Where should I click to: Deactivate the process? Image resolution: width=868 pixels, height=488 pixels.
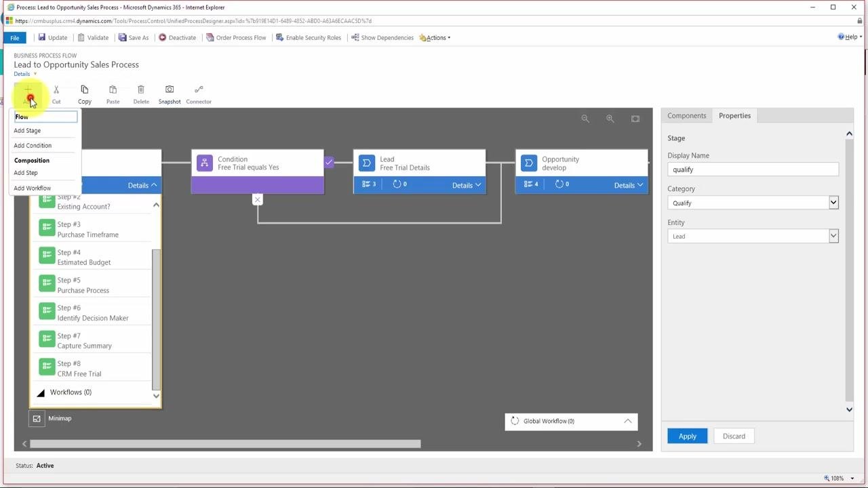point(177,37)
